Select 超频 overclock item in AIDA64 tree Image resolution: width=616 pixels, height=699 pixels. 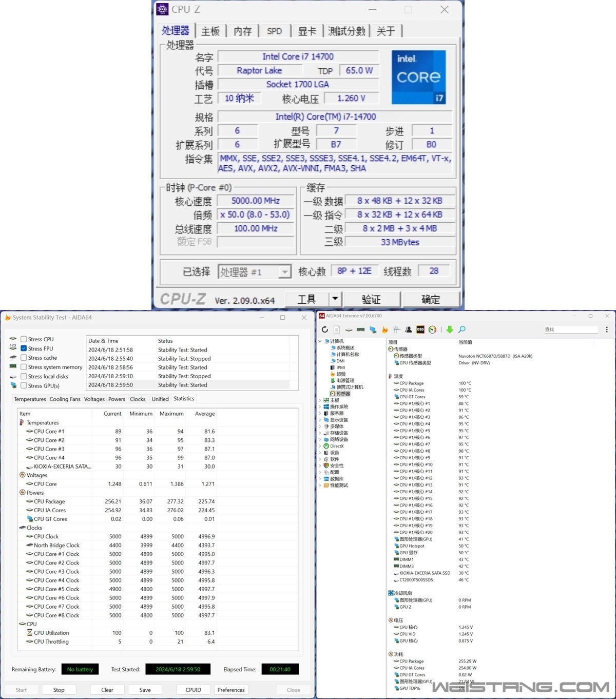click(x=338, y=374)
